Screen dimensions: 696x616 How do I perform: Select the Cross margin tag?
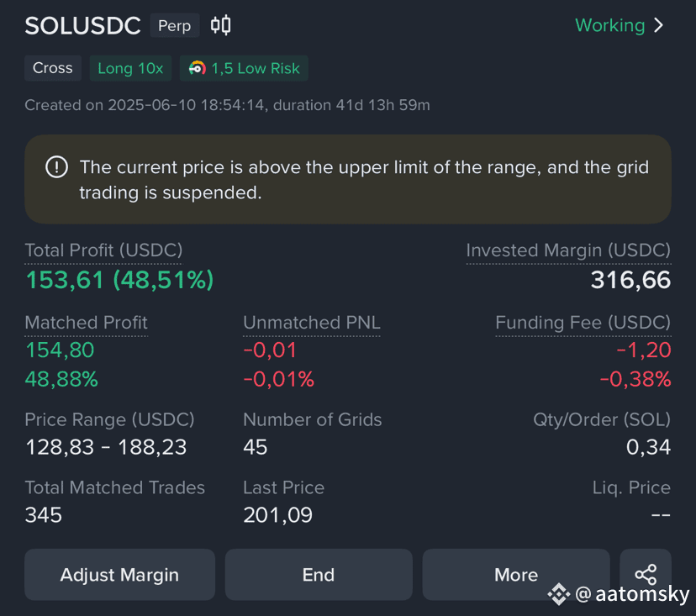click(x=53, y=68)
